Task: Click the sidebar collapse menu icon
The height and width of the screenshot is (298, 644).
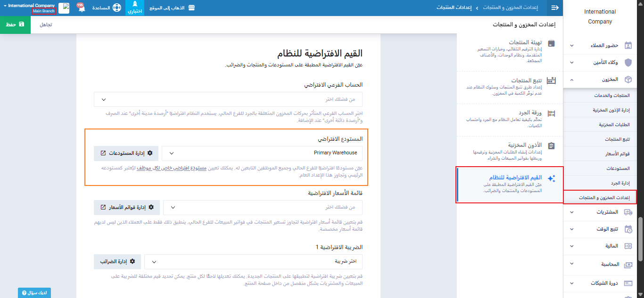Action: click(x=555, y=8)
